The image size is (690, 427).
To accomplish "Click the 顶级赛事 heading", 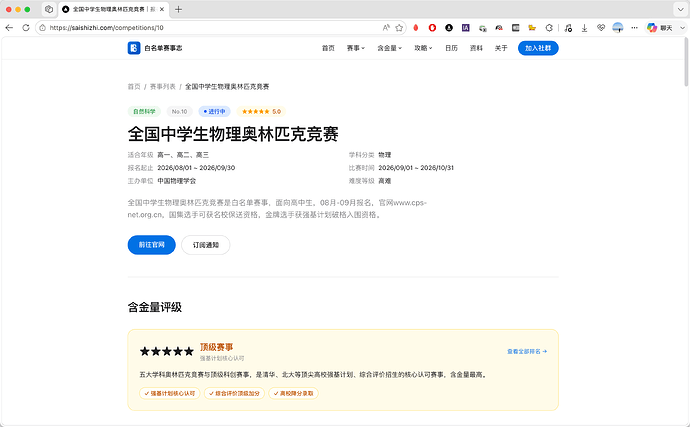I will pos(217,347).
